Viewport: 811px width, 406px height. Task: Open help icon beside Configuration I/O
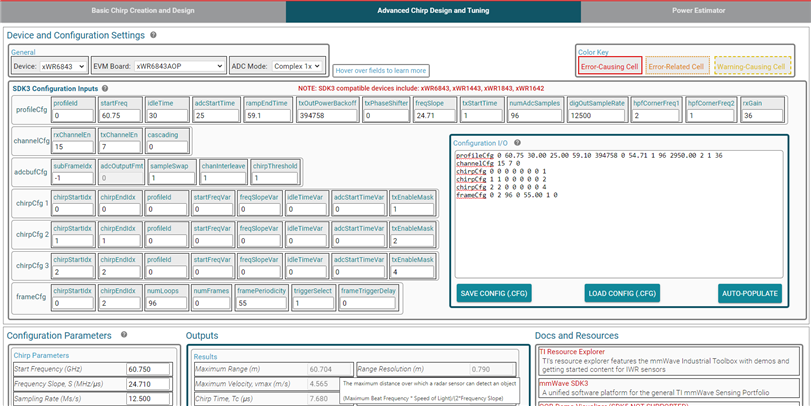[x=517, y=143]
